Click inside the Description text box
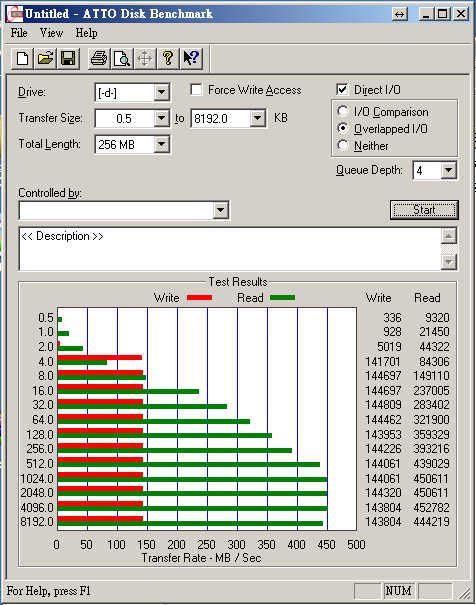The width and height of the screenshot is (476, 605). point(230,249)
